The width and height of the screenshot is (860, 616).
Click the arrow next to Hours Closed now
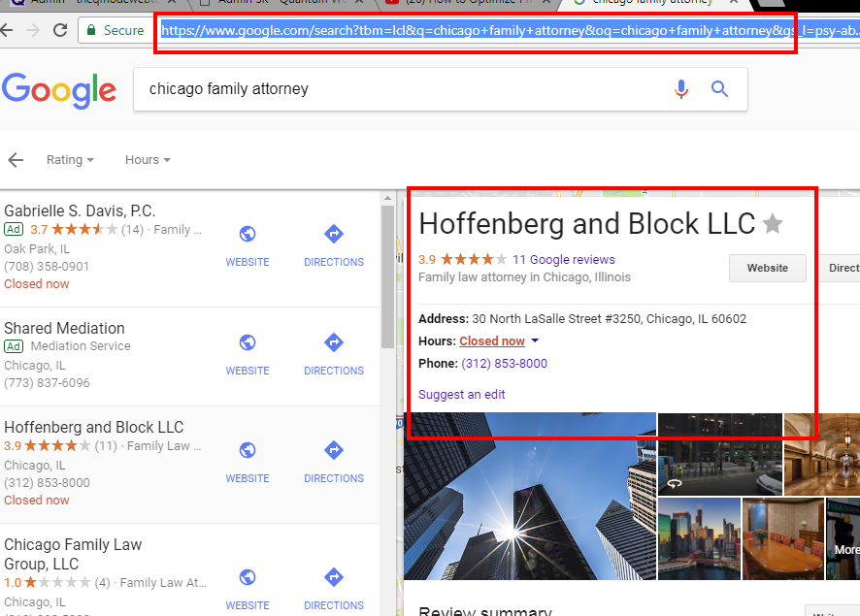(535, 340)
